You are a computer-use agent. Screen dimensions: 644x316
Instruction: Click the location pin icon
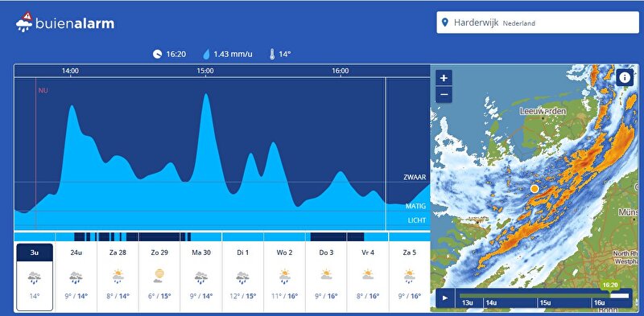[444, 23]
